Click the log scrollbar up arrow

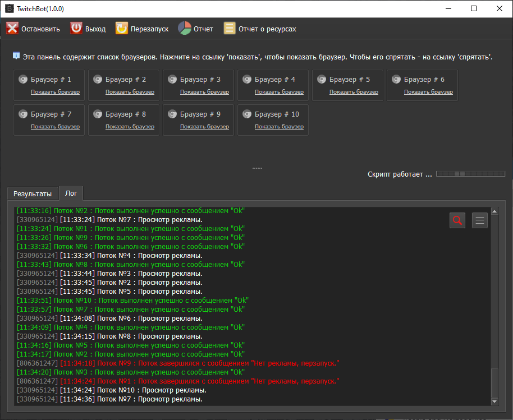(494, 211)
